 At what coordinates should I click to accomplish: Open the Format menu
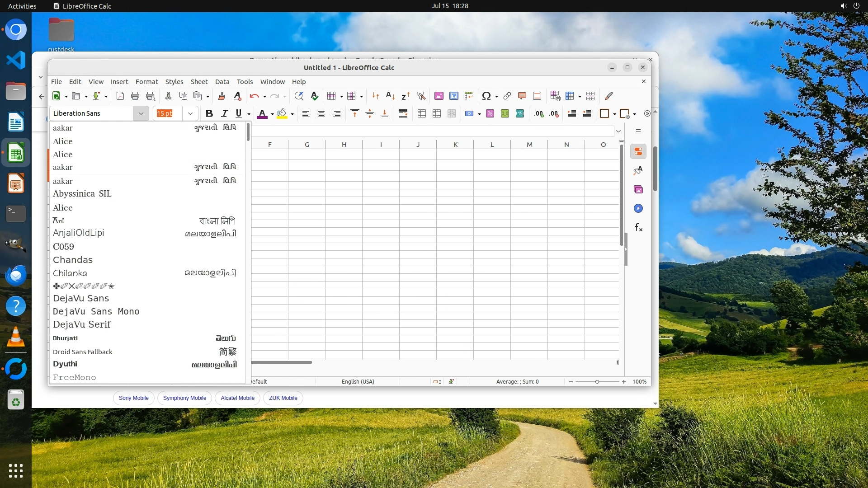pos(146,82)
